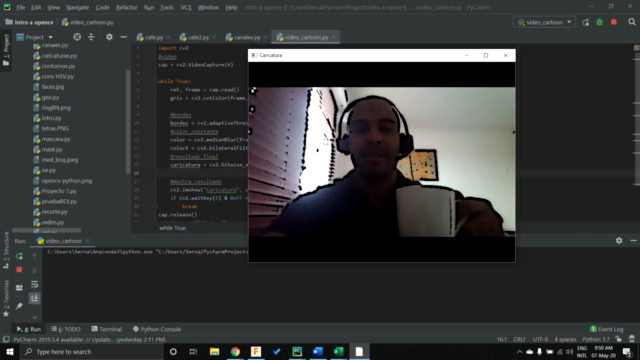This screenshot has width=640, height=360.
Task: Stop the program with the top red square
Action: (x=614, y=22)
